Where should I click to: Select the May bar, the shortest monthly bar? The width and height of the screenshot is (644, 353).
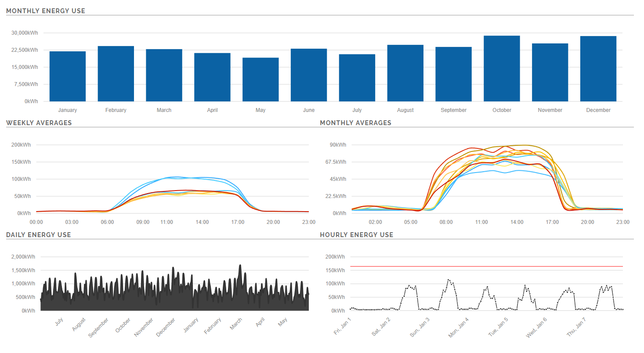pyautogui.click(x=260, y=79)
